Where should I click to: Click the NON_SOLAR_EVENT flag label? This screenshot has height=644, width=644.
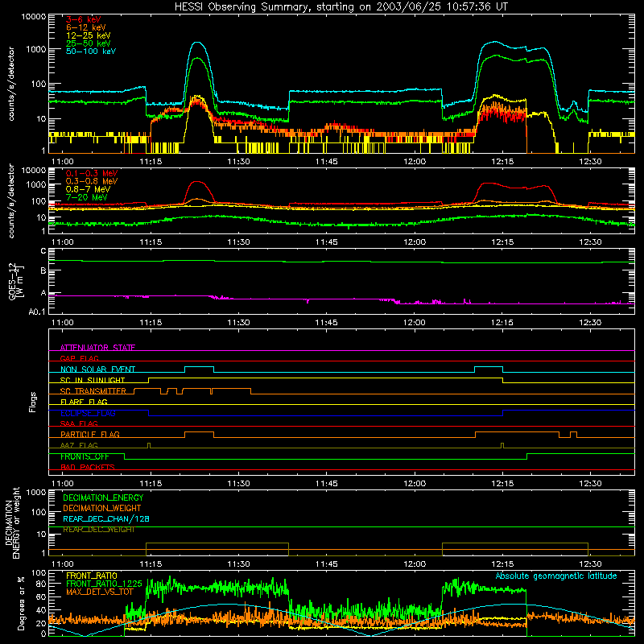pos(97,369)
